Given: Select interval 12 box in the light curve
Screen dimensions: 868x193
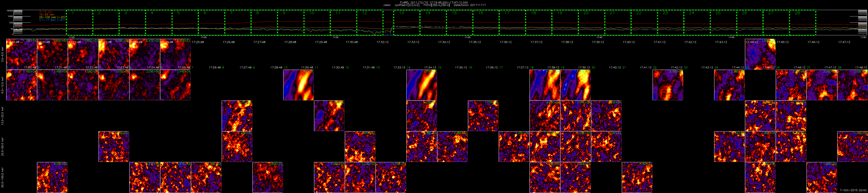Looking at the screenshot, I should click(370, 23).
